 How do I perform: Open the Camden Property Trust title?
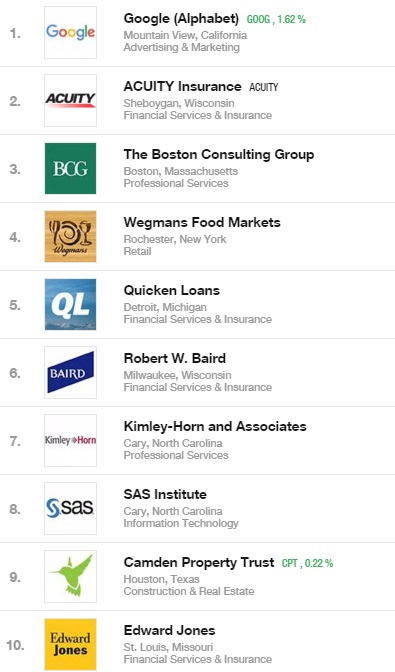(x=199, y=562)
